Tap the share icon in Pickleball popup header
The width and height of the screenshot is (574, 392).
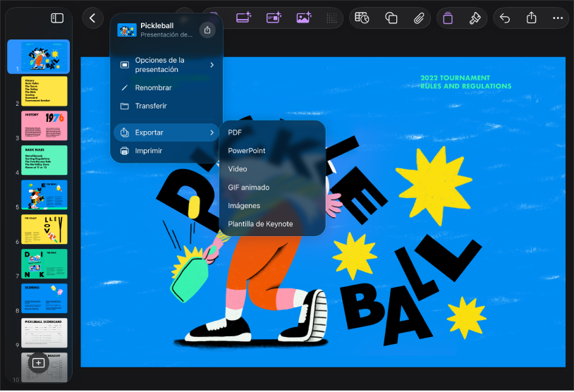[207, 30]
